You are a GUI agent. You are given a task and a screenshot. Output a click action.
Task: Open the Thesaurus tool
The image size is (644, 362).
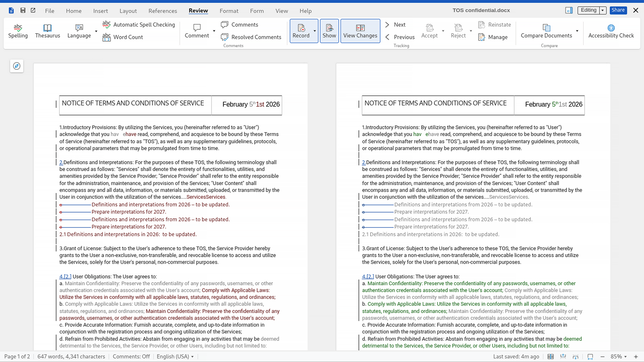[x=47, y=31]
